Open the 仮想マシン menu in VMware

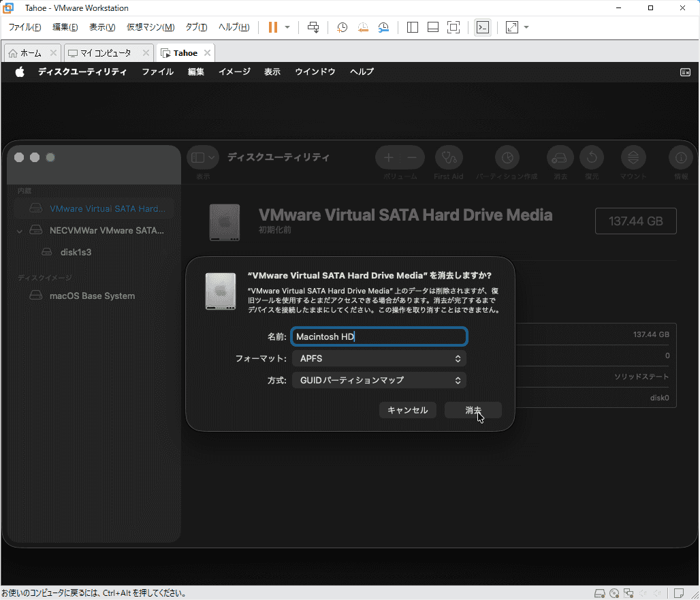pos(150,27)
